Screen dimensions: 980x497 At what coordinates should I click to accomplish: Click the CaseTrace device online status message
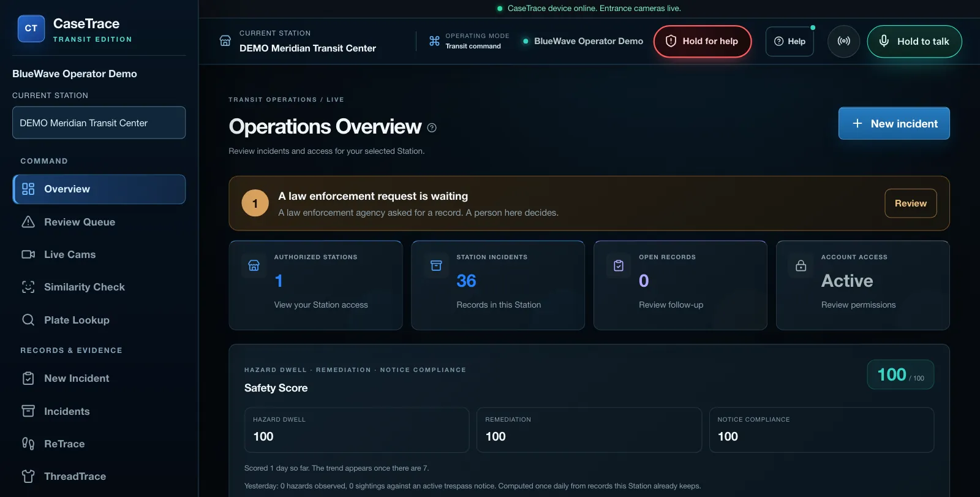tap(589, 8)
